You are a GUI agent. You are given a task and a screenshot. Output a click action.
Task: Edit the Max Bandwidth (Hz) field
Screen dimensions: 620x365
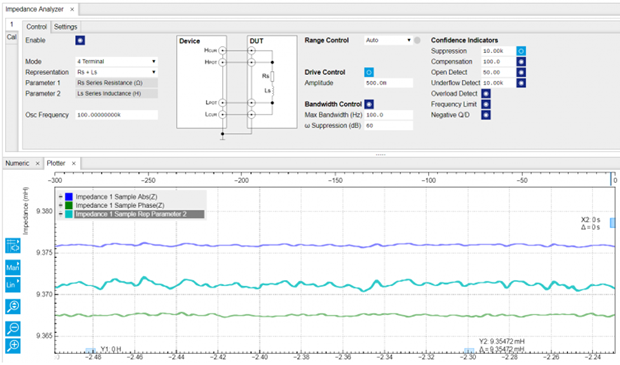388,115
